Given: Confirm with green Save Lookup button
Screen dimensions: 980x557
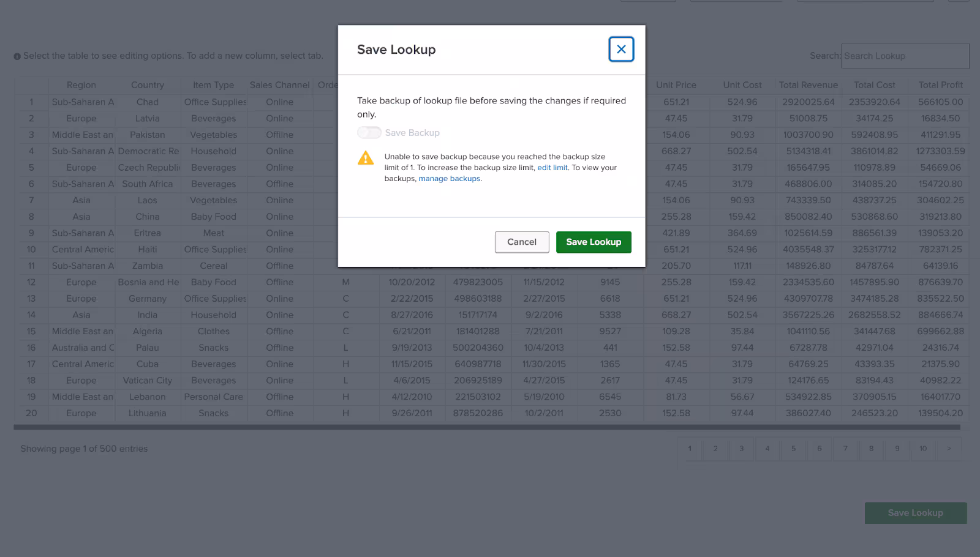Looking at the screenshot, I should [x=593, y=242].
